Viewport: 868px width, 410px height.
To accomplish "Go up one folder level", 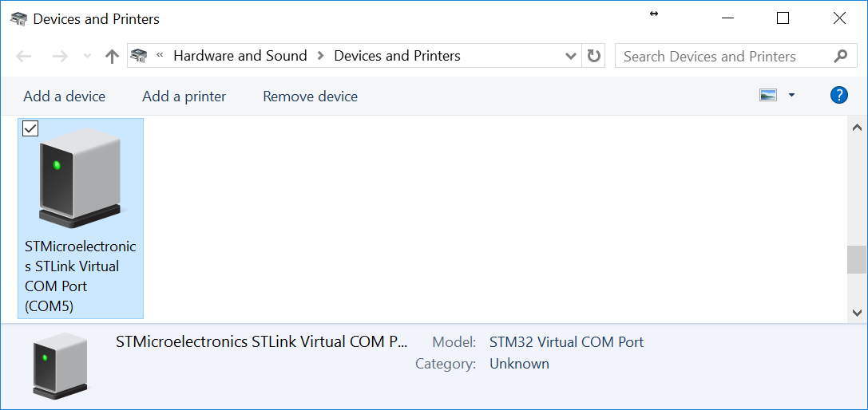I will tap(112, 56).
